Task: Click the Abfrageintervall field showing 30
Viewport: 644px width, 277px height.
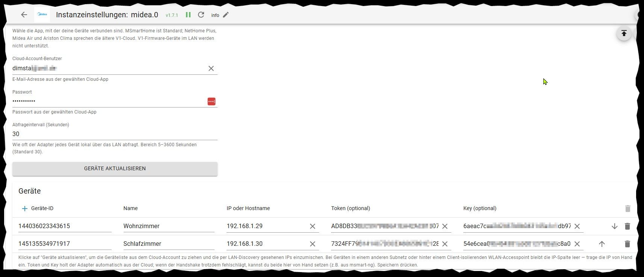Action: 115,134
